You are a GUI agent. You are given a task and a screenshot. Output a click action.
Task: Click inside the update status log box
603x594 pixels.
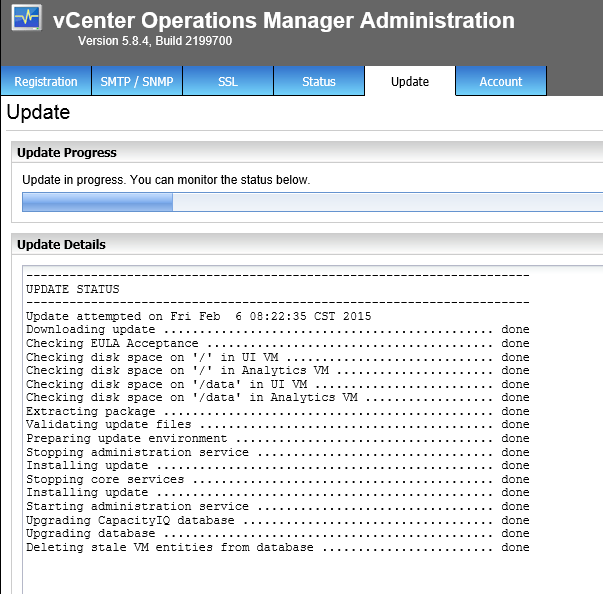pyautogui.click(x=312, y=429)
